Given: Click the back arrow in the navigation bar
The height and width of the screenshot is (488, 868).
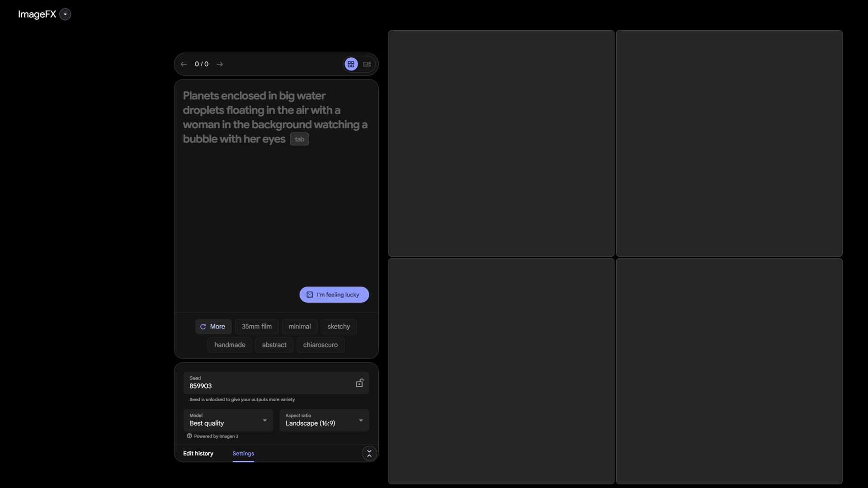Looking at the screenshot, I should coord(184,64).
